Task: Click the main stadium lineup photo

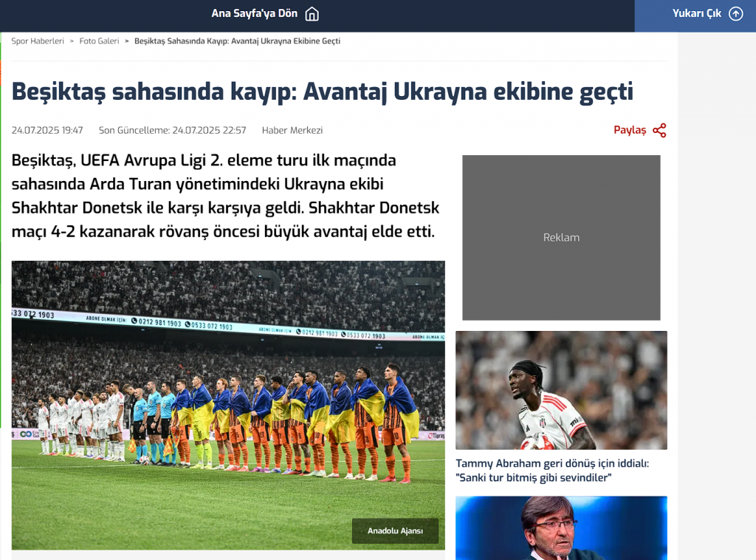Action: pyautogui.click(x=228, y=405)
